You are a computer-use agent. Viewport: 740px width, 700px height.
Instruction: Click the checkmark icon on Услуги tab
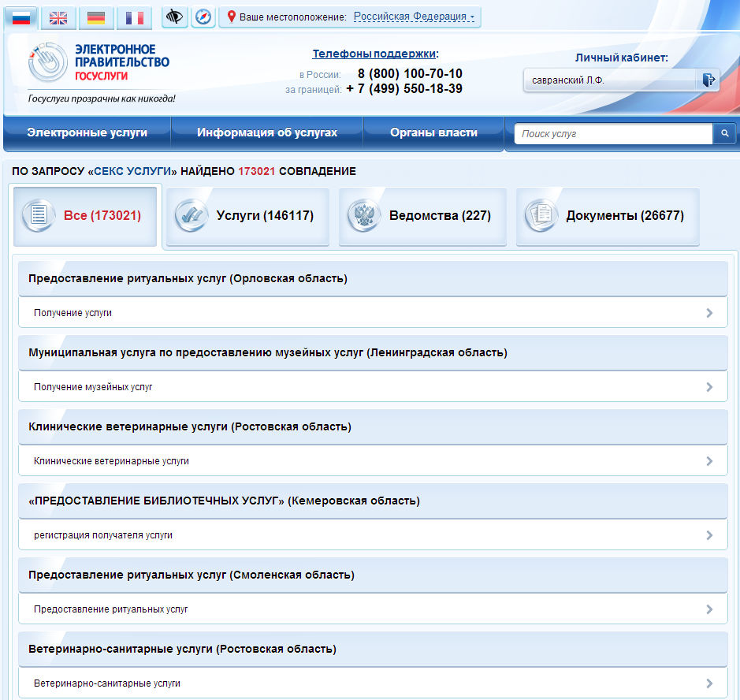192,215
